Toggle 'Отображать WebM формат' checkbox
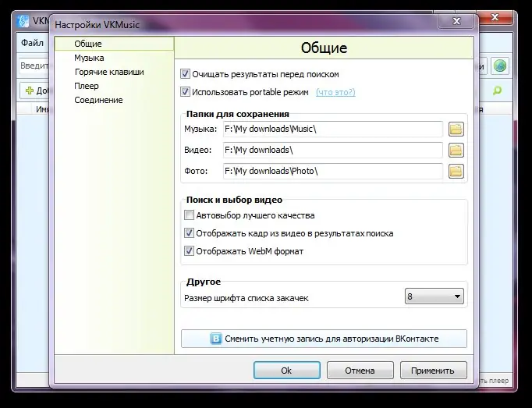Image resolution: width=532 pixels, height=408 pixels. pos(189,251)
